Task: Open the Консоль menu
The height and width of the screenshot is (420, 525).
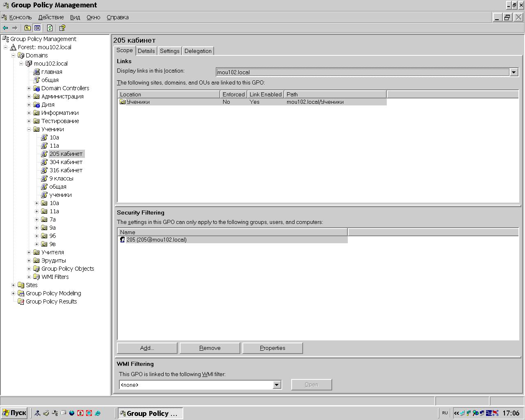Action: coord(21,17)
